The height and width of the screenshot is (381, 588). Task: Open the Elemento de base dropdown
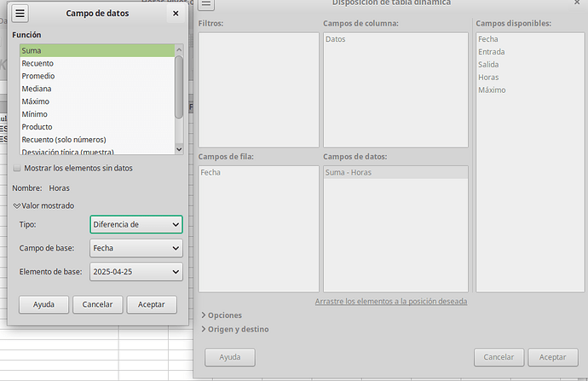pyautogui.click(x=136, y=272)
